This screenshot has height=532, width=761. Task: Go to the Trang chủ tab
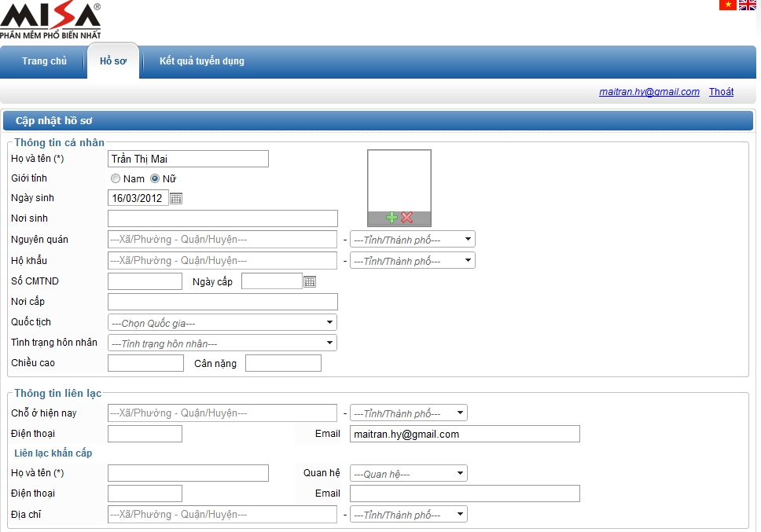[x=44, y=61]
